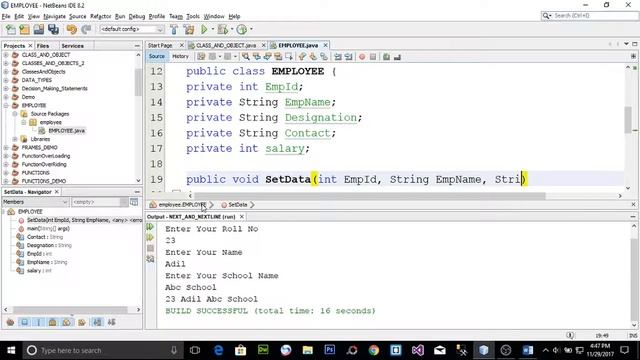Switch to CLASS_AND_OBJECT.java editor tab
This screenshot has height=360, width=640.
[226, 45]
